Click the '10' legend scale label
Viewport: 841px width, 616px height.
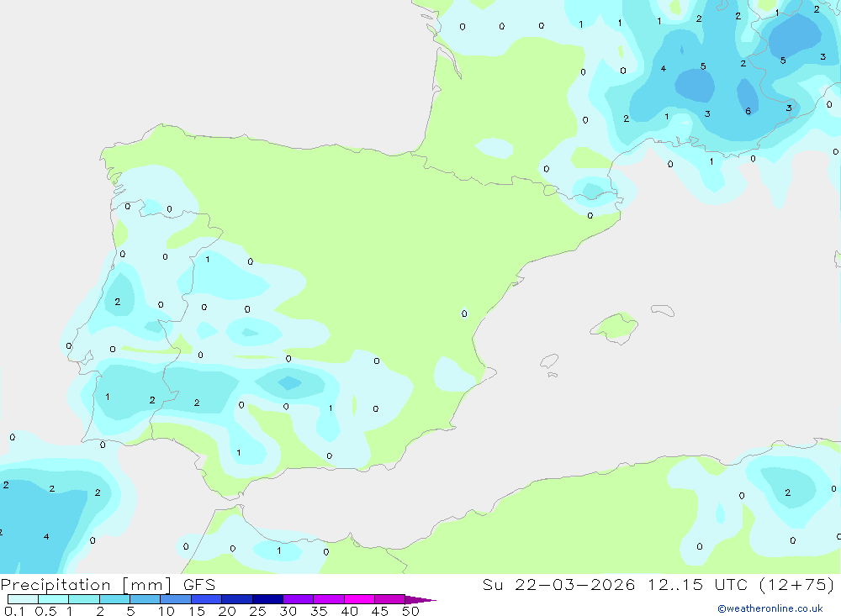pyautogui.click(x=167, y=611)
